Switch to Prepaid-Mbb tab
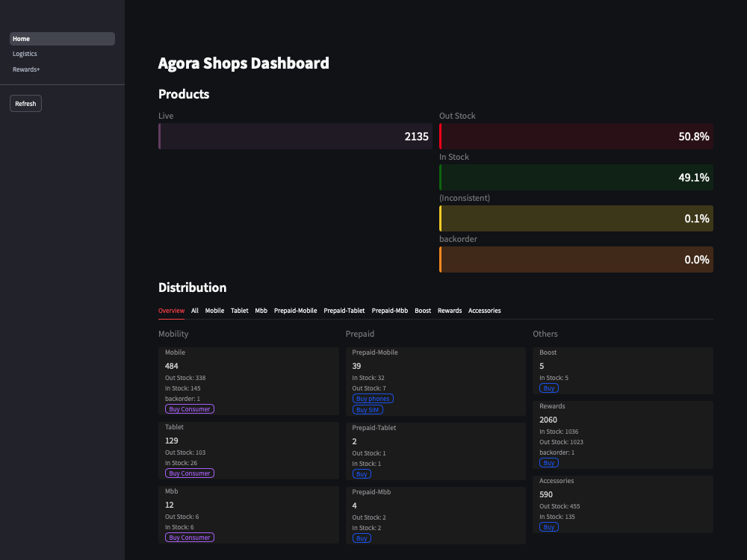Viewport: 747px width, 560px height. (390, 311)
